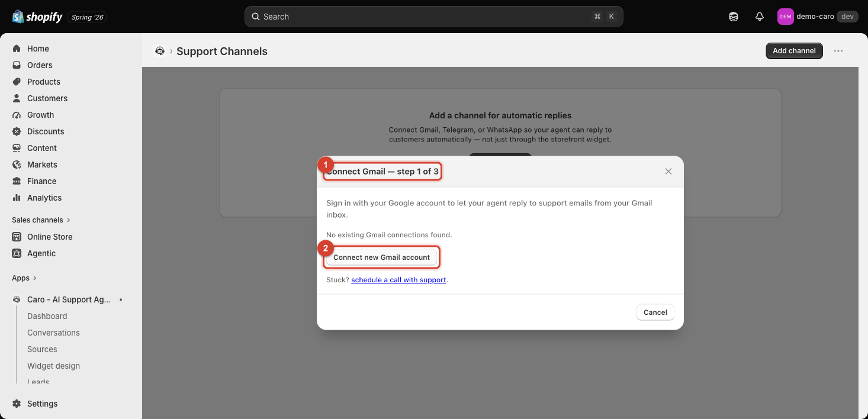Click the dev badge next to demo-caro
The image size is (868, 419).
pos(847,17)
